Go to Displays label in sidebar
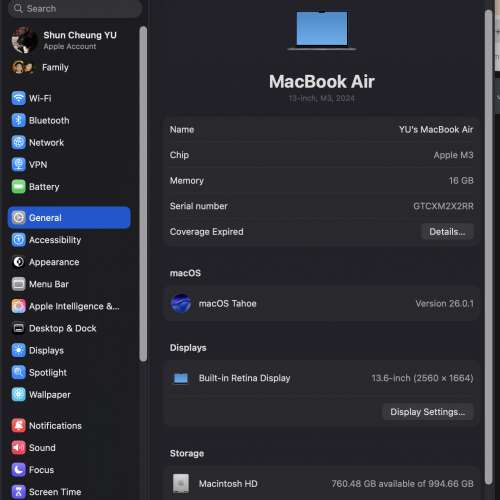Image resolution: width=500 pixels, height=500 pixels. 46,351
